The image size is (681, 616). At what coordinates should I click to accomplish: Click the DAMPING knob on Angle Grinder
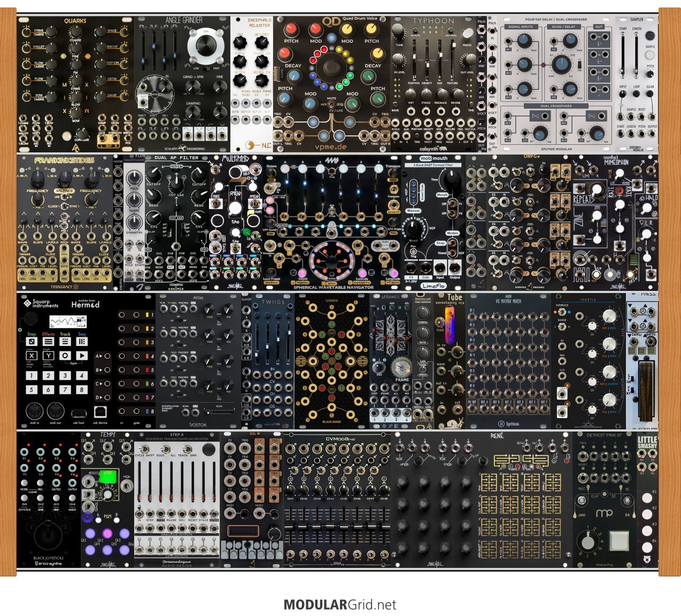click(194, 113)
